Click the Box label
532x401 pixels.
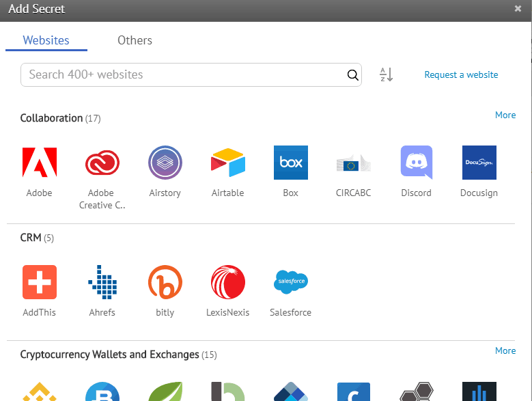291,193
